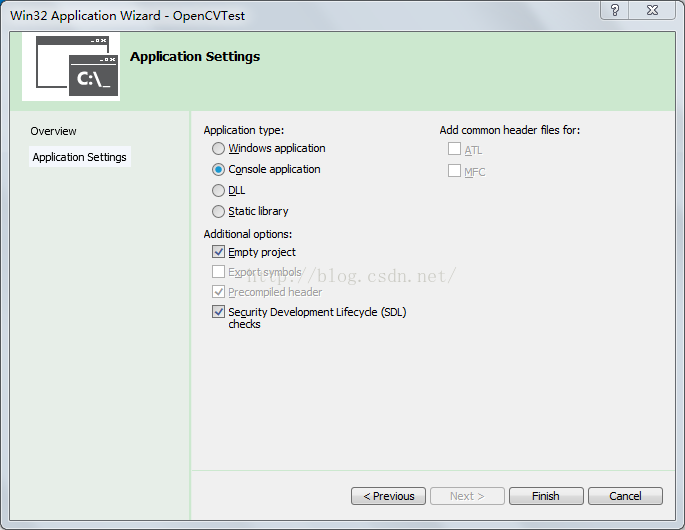Screen dimensions: 685x530
Task: Enable the MFC header files checkbox
Action: click(x=454, y=171)
